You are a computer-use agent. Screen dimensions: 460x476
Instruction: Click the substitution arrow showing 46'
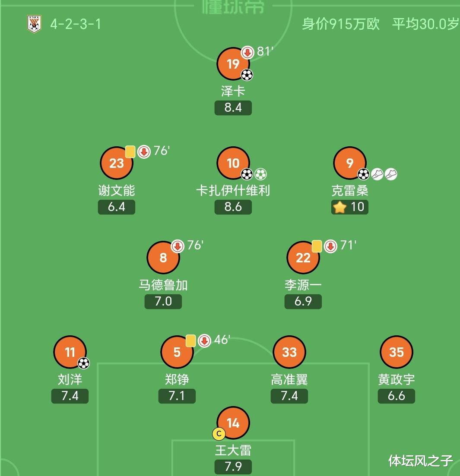tap(204, 340)
